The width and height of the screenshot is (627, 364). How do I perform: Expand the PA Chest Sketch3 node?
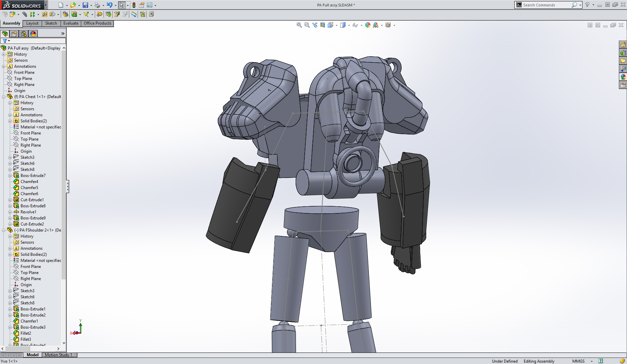pyautogui.click(x=10, y=157)
